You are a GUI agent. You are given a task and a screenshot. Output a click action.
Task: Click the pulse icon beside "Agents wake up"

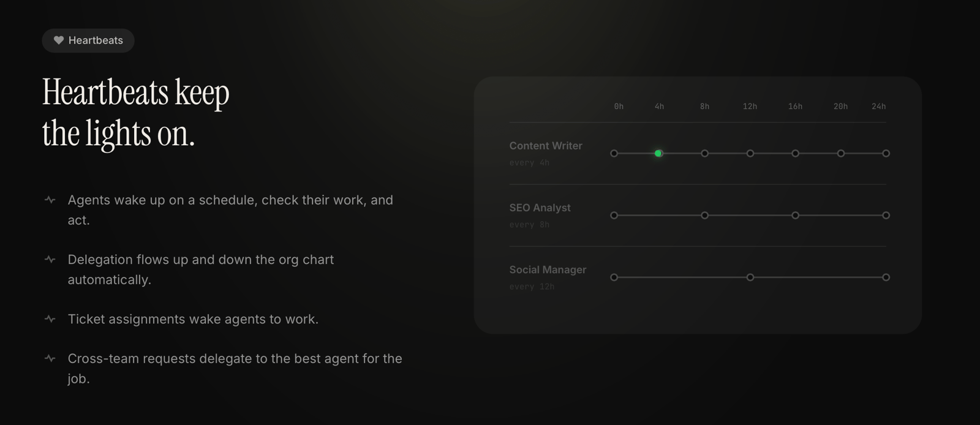click(x=50, y=200)
